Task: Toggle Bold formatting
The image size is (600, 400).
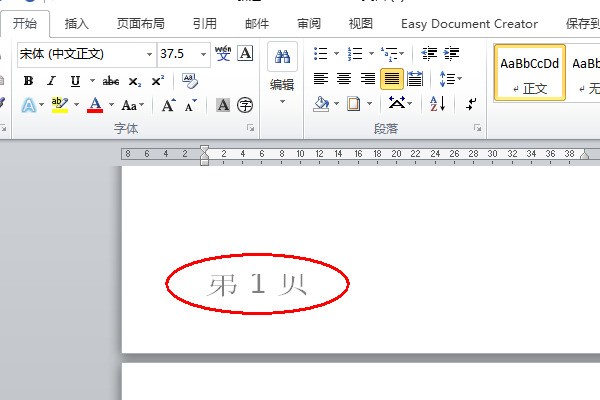Action: click(x=28, y=81)
